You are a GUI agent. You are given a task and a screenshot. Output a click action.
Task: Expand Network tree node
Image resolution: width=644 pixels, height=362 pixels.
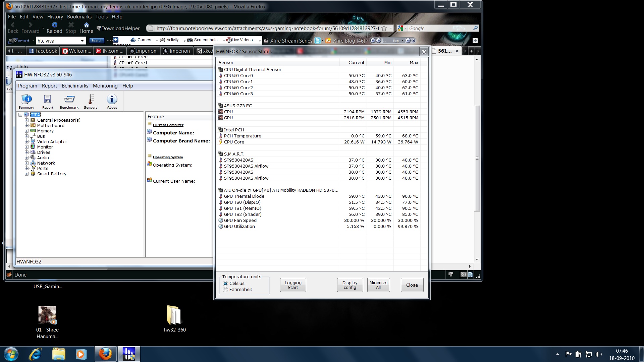click(26, 163)
